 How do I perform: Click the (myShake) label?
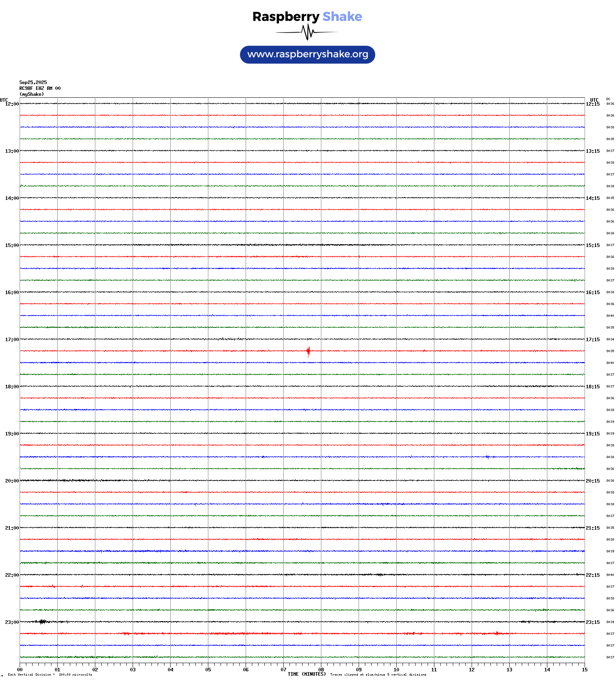click(x=31, y=94)
